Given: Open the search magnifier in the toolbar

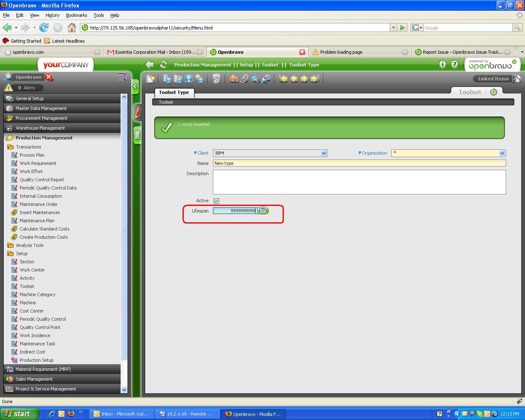Looking at the screenshot, I should pyautogui.click(x=255, y=78).
